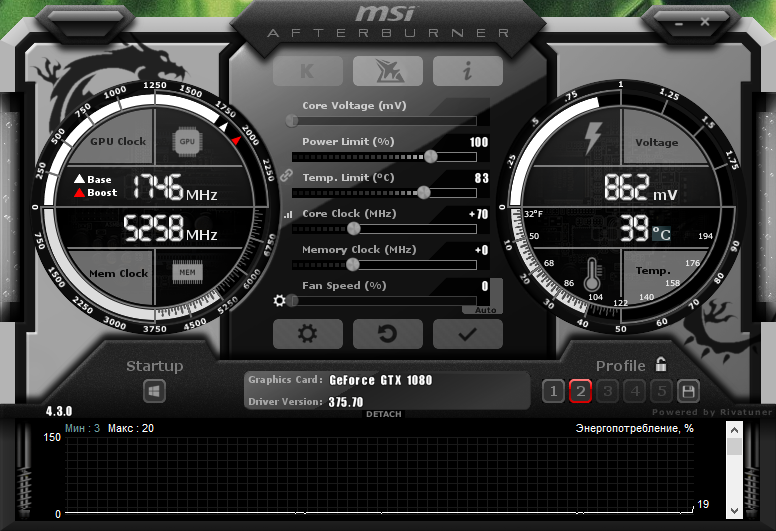Click the Энергопотребление, % graph label
Image resolution: width=776 pixels, height=531 pixels.
click(634, 429)
